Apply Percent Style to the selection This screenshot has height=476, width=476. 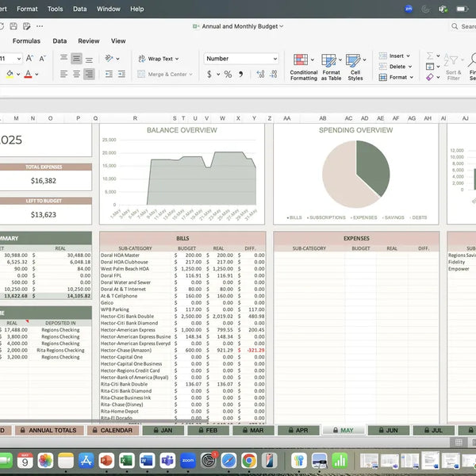coord(228,74)
